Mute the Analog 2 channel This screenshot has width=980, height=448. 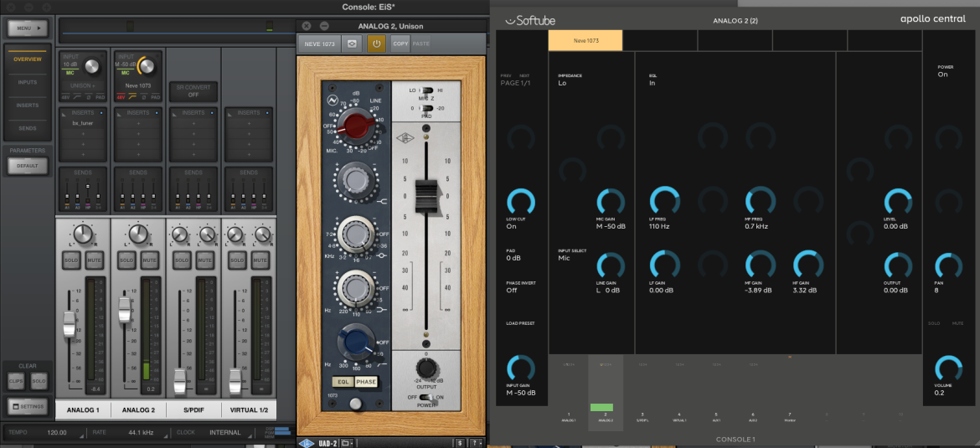tap(149, 260)
